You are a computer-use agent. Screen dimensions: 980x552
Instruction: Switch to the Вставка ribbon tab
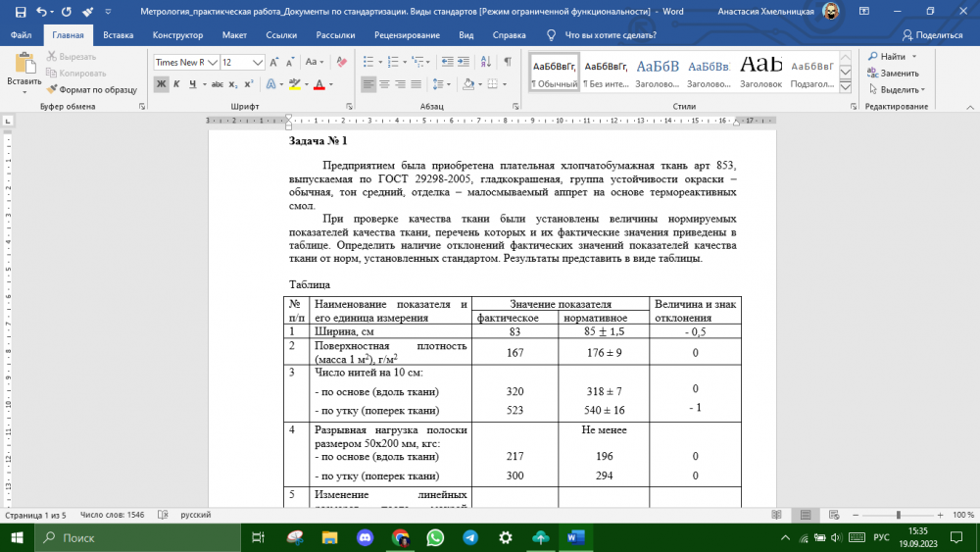tap(118, 34)
